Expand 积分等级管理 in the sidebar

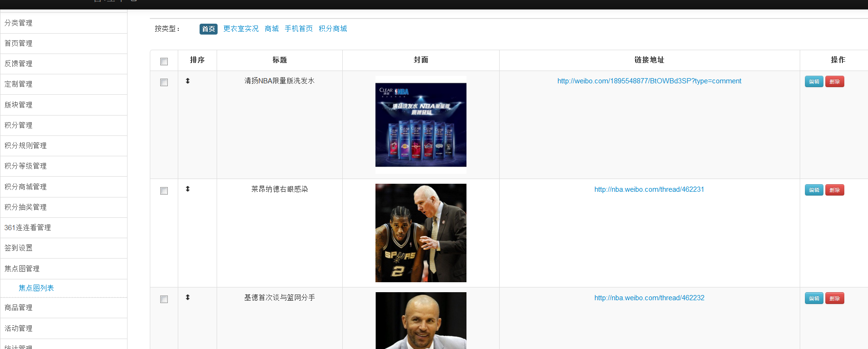tap(64, 166)
